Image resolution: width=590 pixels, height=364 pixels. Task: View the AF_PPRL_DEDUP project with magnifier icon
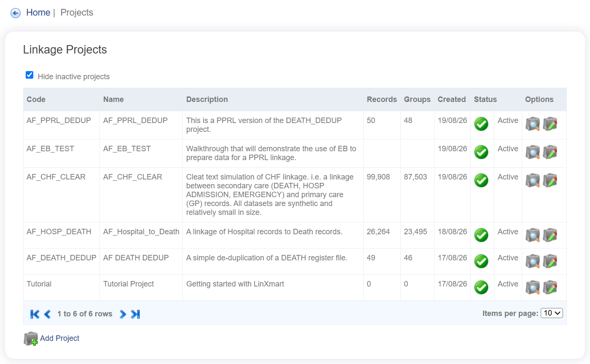[533, 124]
